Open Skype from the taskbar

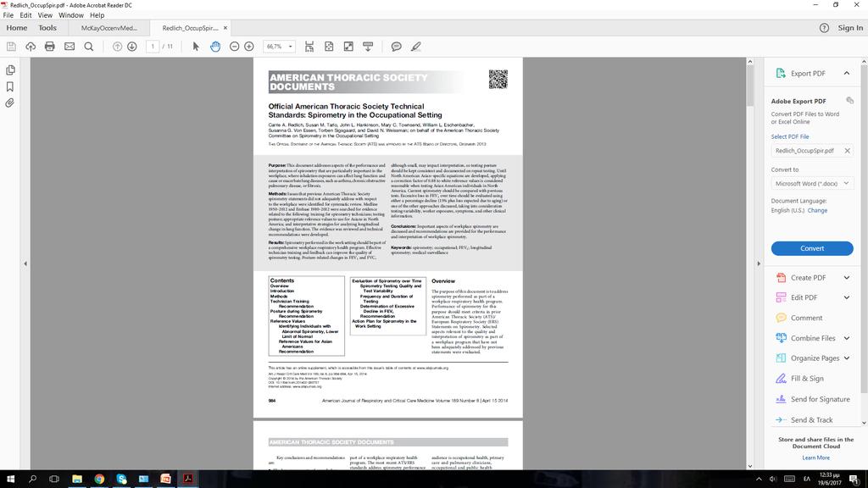(121, 479)
